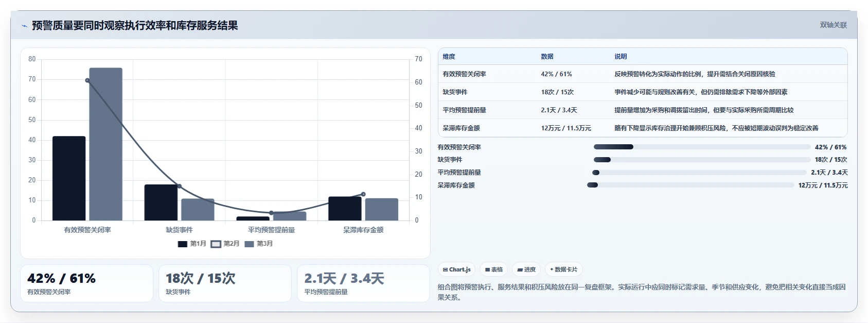Image resolution: width=868 pixels, height=323 pixels.
Task: Click the 有效预警关闭率 table row label
Action: click(464, 74)
